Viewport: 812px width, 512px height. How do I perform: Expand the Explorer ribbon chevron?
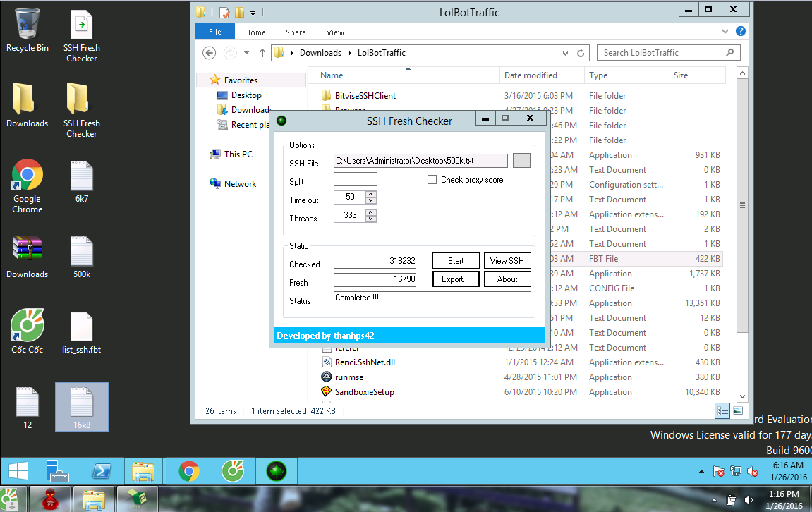click(x=727, y=32)
